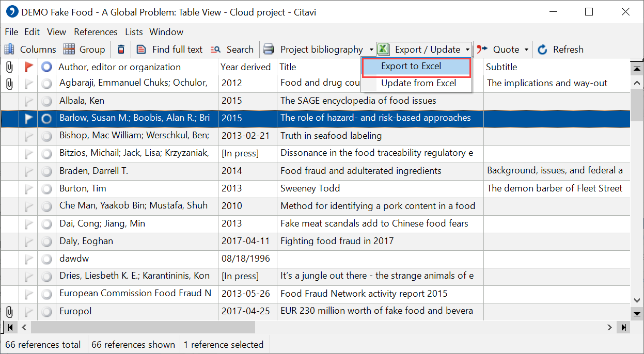Expand the Export / Update dropdown arrow

tap(467, 50)
